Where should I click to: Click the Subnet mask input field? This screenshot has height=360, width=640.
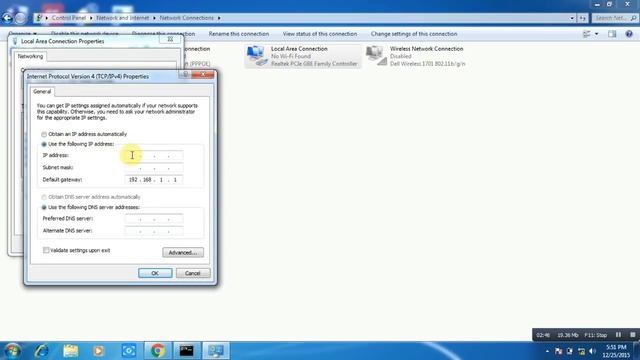pyautogui.click(x=154, y=168)
